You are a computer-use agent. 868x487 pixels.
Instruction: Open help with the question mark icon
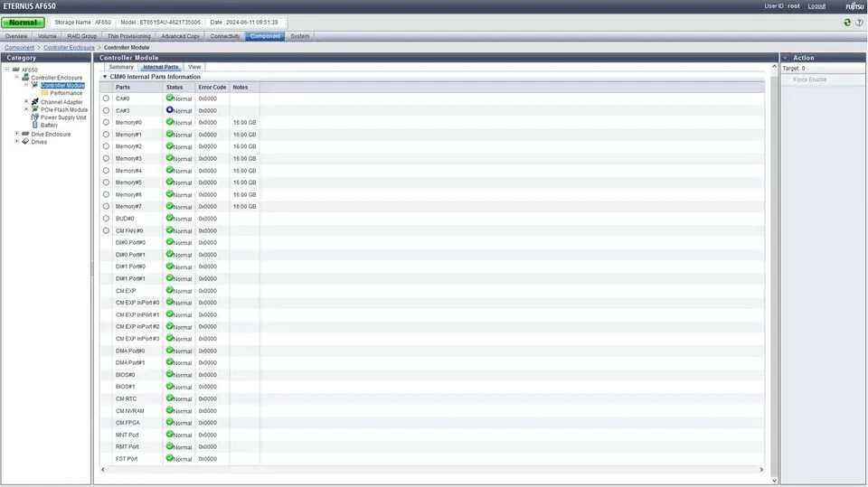pos(859,23)
